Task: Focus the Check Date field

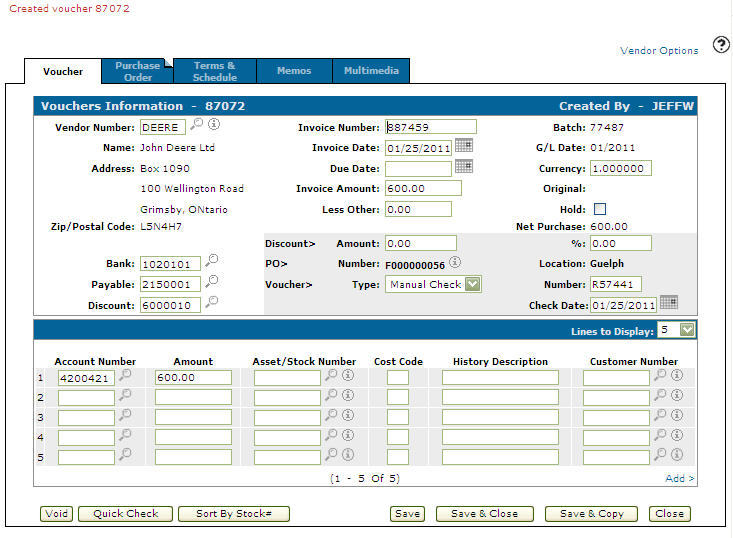Action: [623, 305]
